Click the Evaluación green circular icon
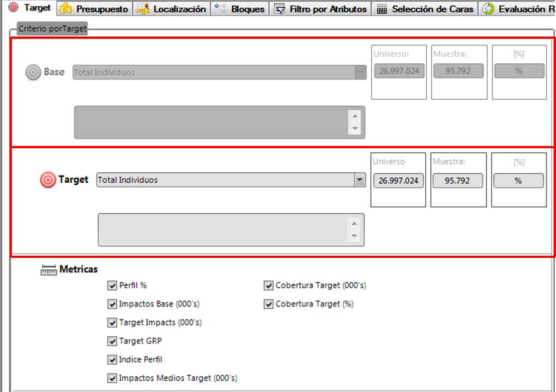The width and height of the screenshot is (556, 392). tap(488, 9)
